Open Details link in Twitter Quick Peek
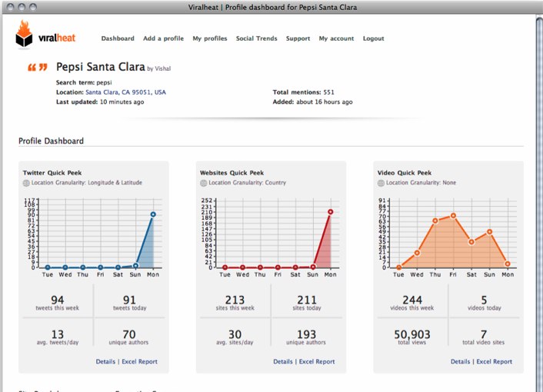 click(x=105, y=361)
